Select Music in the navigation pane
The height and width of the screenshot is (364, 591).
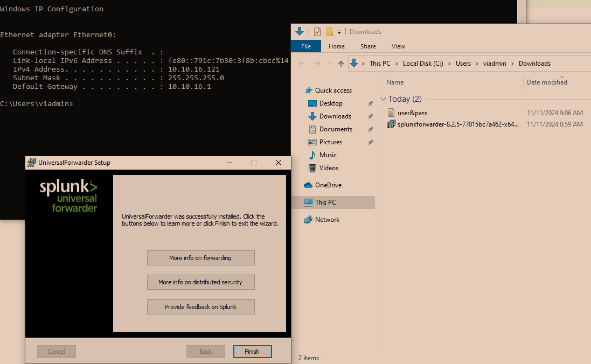click(x=328, y=155)
